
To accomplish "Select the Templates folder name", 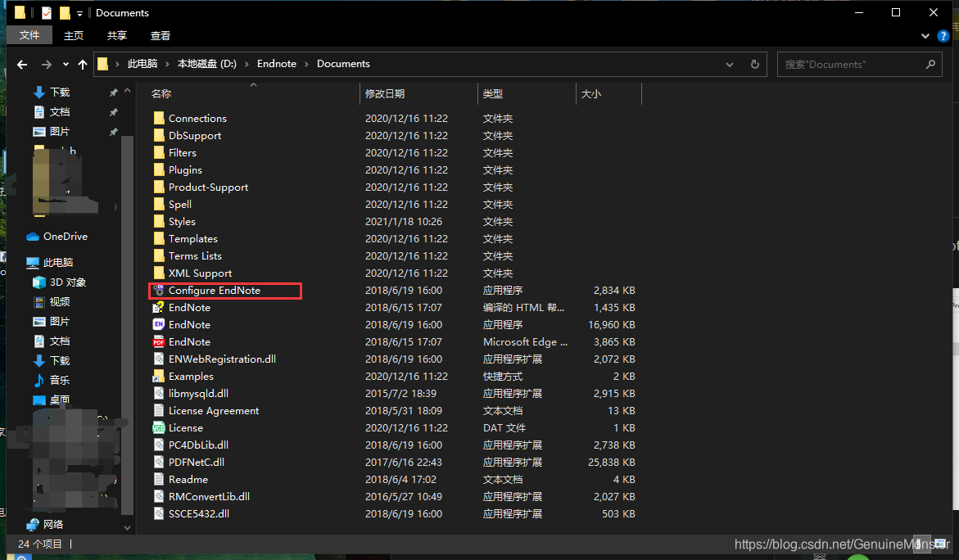I will pos(193,238).
